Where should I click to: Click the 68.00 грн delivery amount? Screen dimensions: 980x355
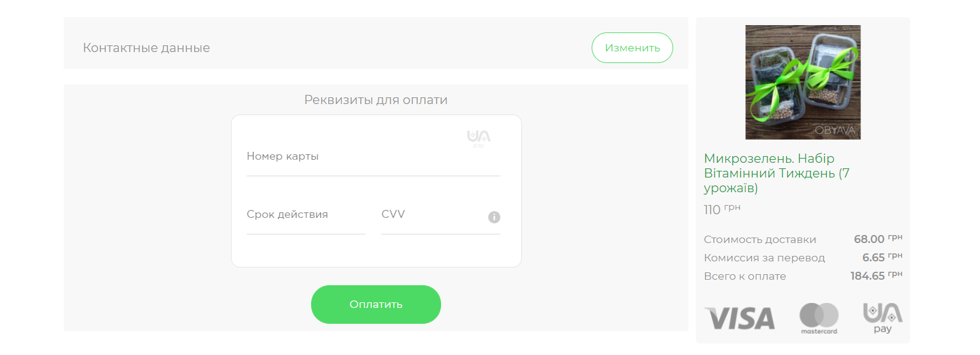[x=878, y=239]
